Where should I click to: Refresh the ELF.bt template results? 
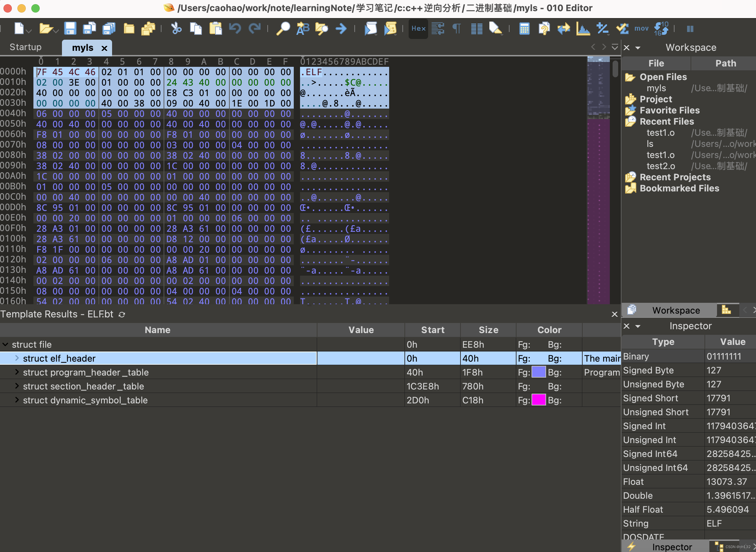click(x=122, y=314)
